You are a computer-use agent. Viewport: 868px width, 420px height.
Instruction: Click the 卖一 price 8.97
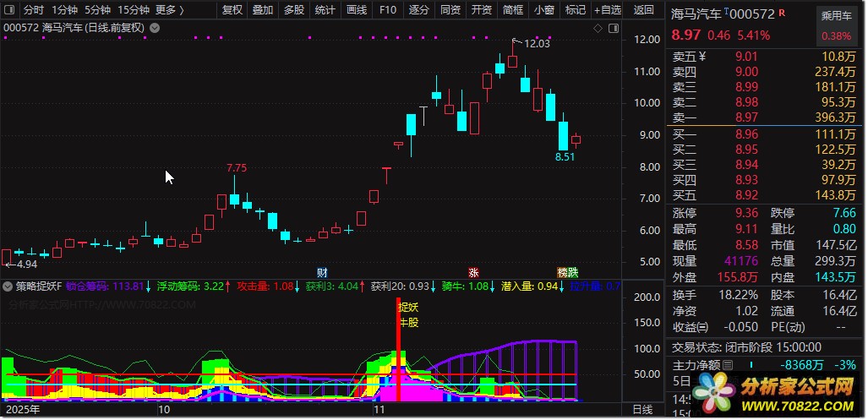(x=747, y=117)
